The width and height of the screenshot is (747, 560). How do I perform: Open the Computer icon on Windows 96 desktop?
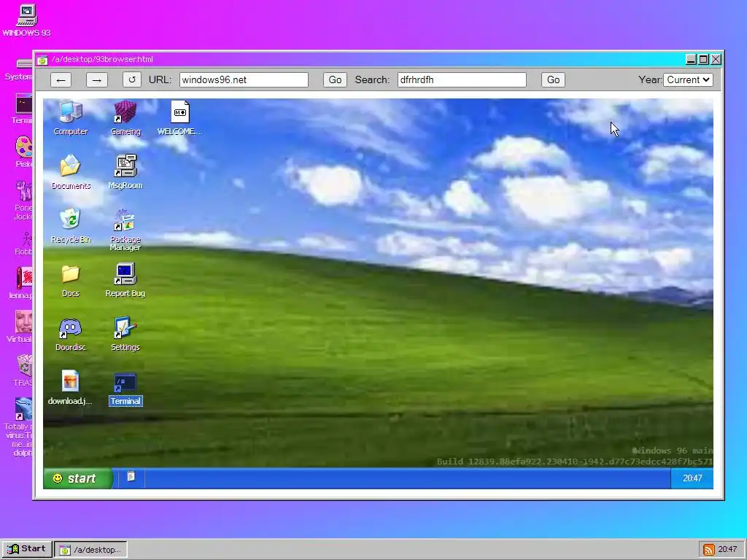pyautogui.click(x=71, y=118)
